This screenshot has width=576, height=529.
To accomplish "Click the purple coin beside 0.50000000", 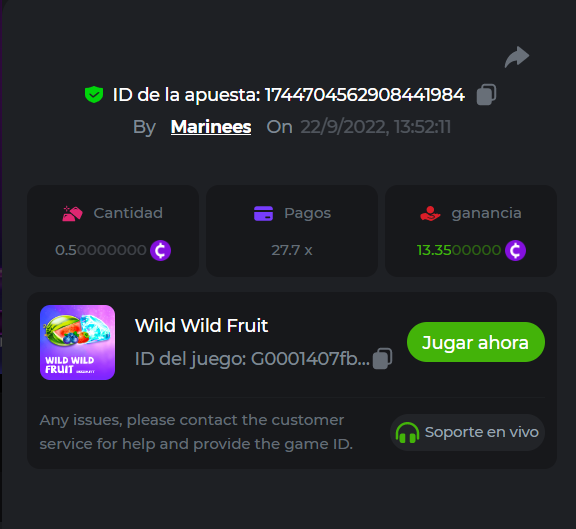I will tap(161, 251).
